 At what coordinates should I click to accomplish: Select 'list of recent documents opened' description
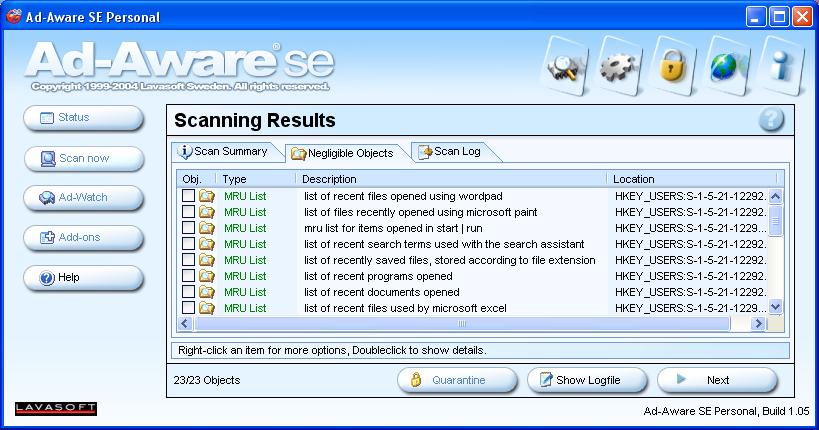click(382, 292)
